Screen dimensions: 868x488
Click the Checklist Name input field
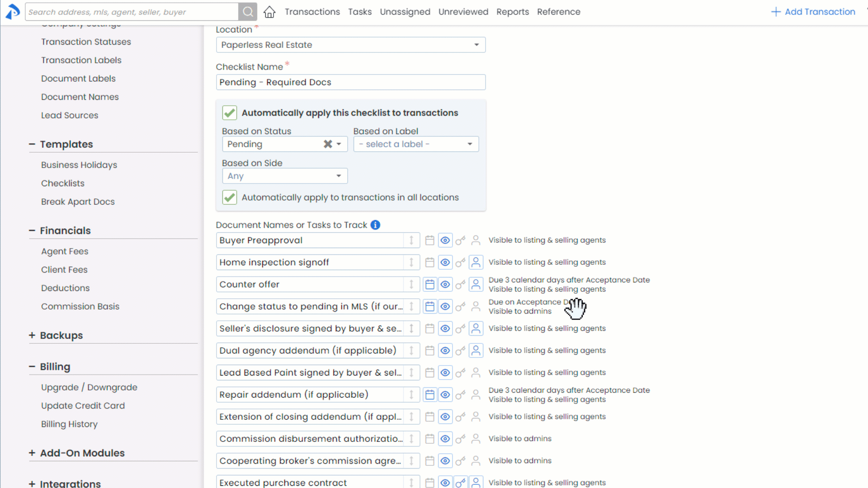(350, 82)
